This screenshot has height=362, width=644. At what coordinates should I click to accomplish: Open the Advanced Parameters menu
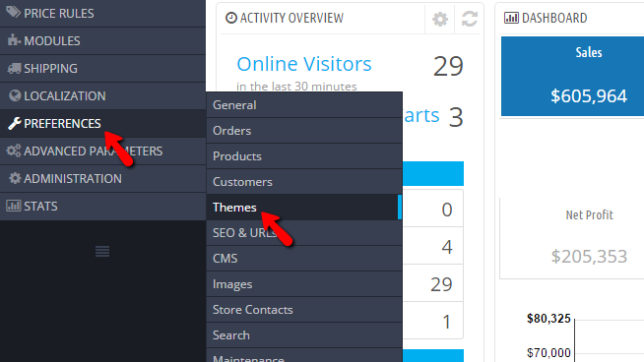pyautogui.click(x=102, y=151)
